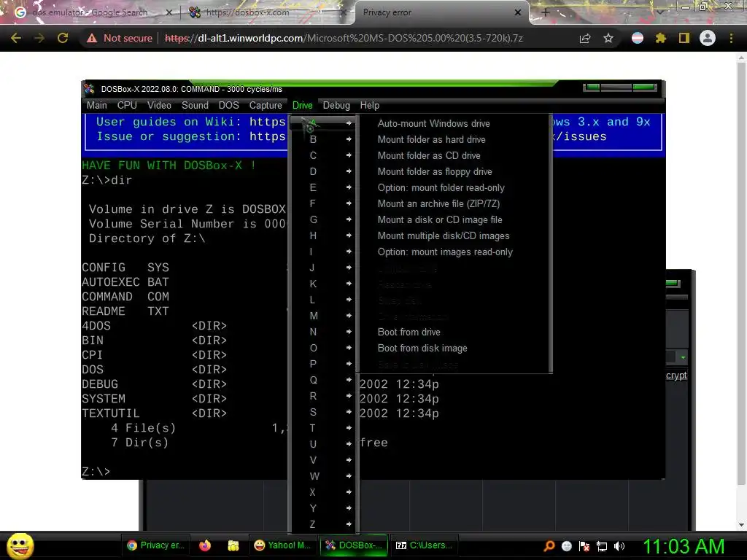The image size is (747, 560).
Task: Open the Chrome profile avatar
Action: (x=708, y=38)
